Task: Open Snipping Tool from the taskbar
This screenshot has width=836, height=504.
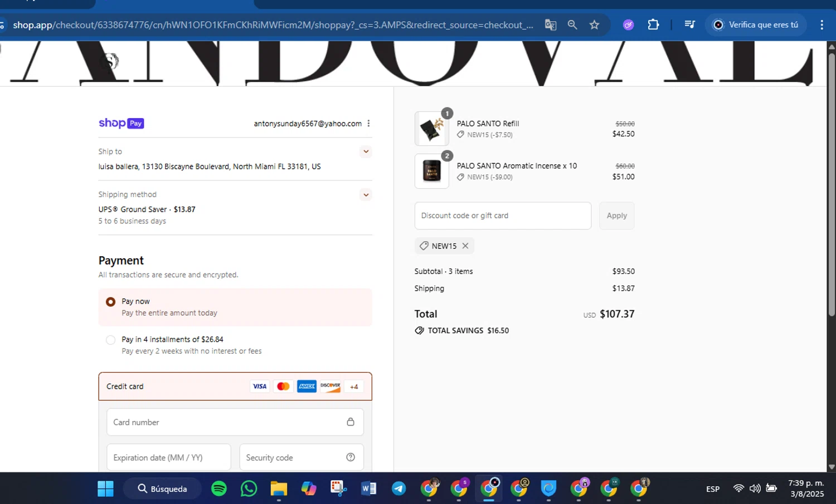Action: coord(338,488)
